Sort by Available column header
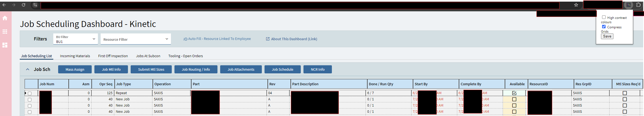The height and width of the screenshot is (116, 644). tap(517, 84)
